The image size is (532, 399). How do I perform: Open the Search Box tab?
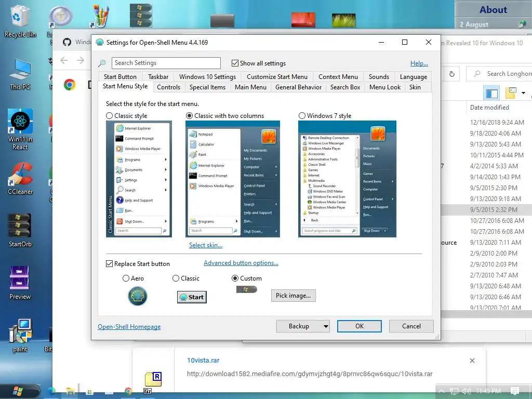pos(345,87)
